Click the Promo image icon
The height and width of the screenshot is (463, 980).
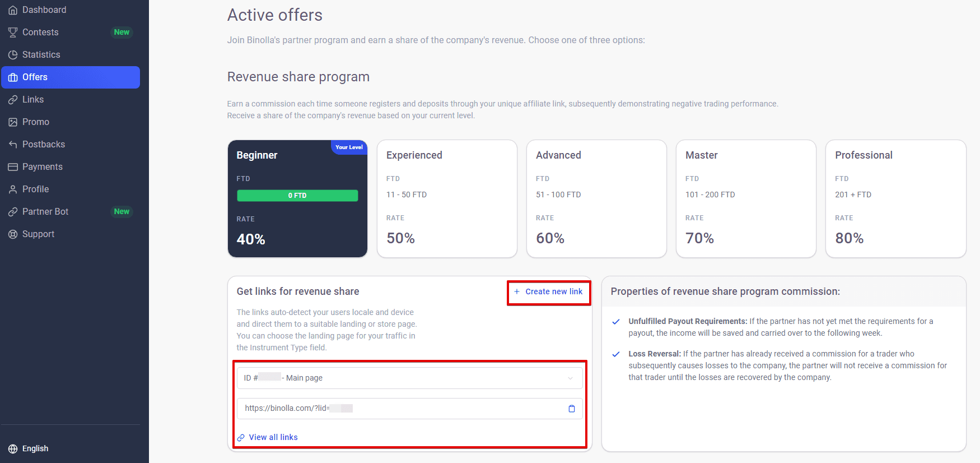point(13,122)
